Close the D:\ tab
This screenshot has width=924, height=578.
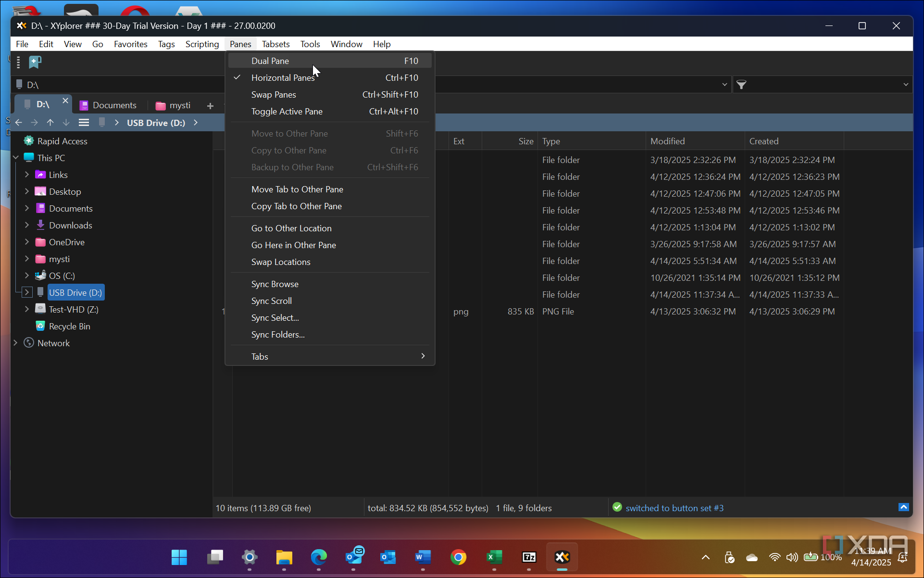(65, 101)
